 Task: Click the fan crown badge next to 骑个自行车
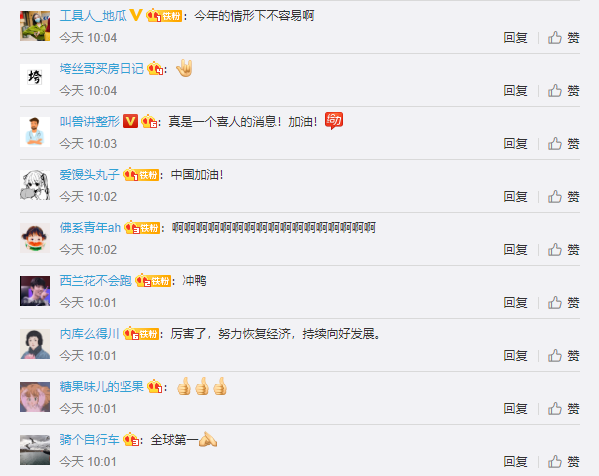131,440
